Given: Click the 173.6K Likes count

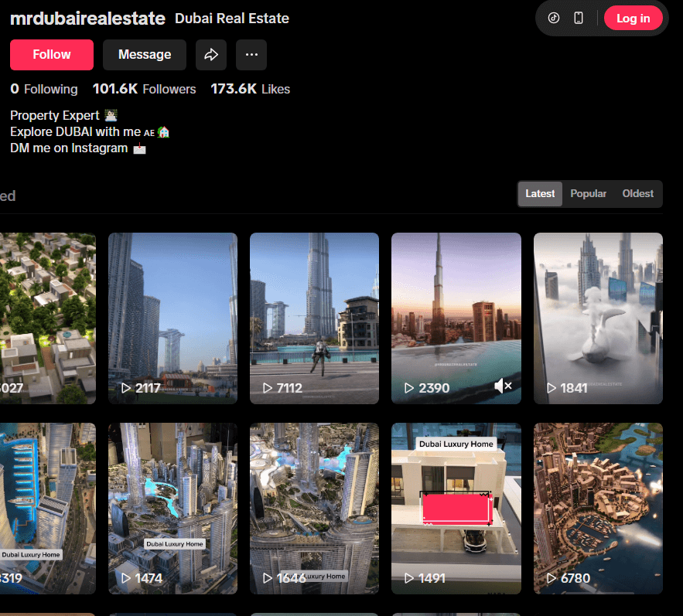Looking at the screenshot, I should click(x=251, y=89).
